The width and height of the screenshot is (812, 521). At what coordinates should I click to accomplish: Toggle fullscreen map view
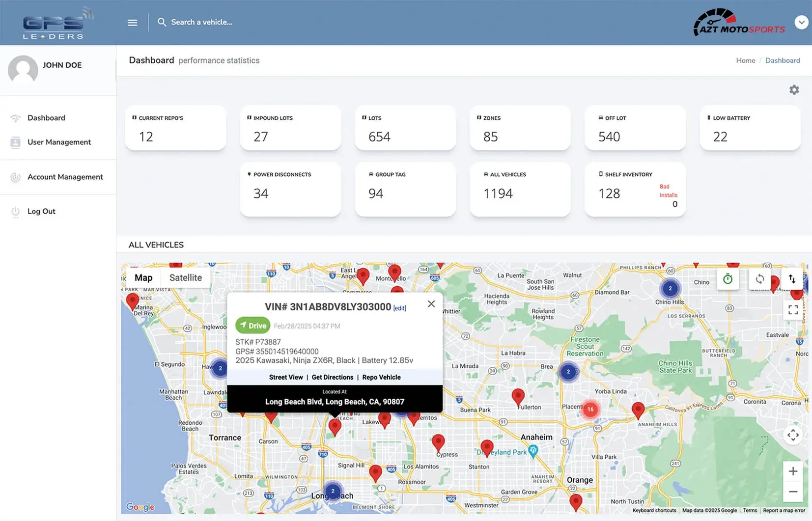click(793, 309)
